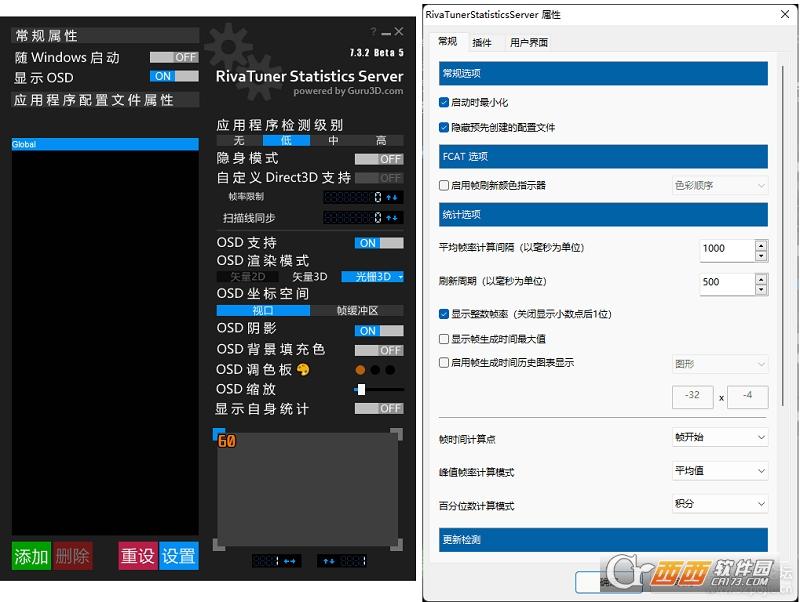Check 启动时最小化 checkbox

[444, 102]
